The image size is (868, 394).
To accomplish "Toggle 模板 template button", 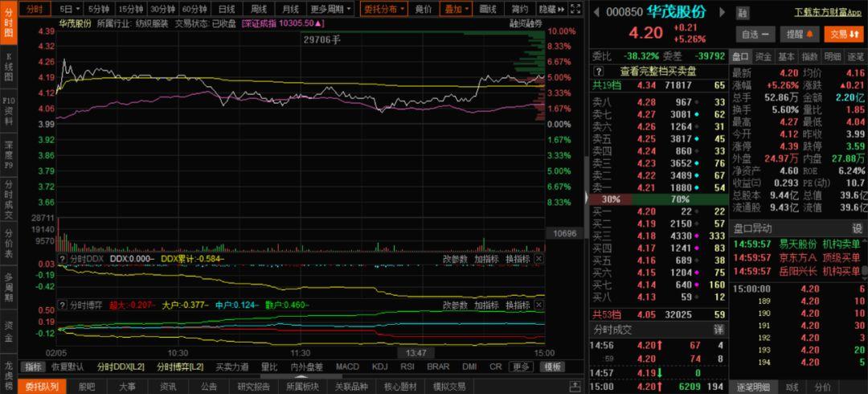I will (552, 367).
